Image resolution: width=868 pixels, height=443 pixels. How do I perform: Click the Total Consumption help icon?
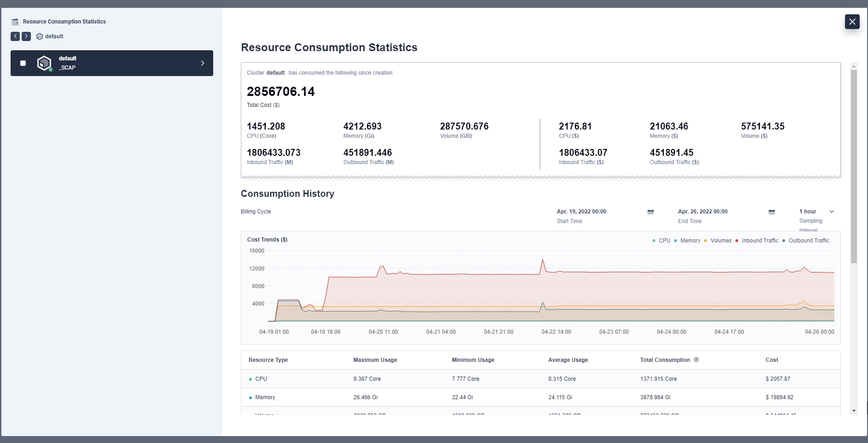[x=696, y=360]
